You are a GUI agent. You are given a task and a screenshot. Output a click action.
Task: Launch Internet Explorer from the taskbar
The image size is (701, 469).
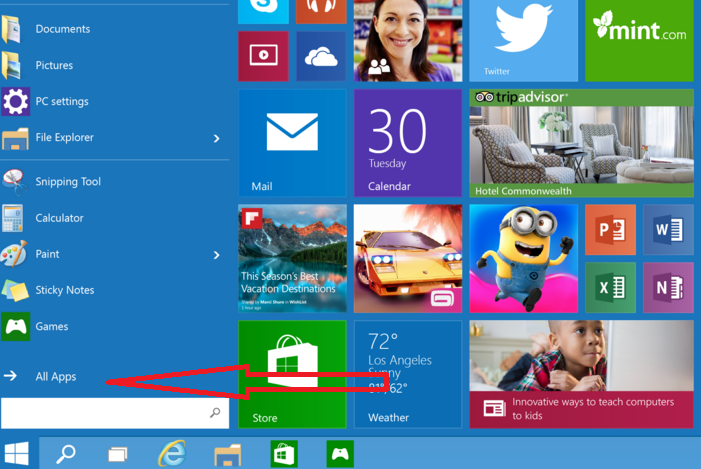coord(173,454)
